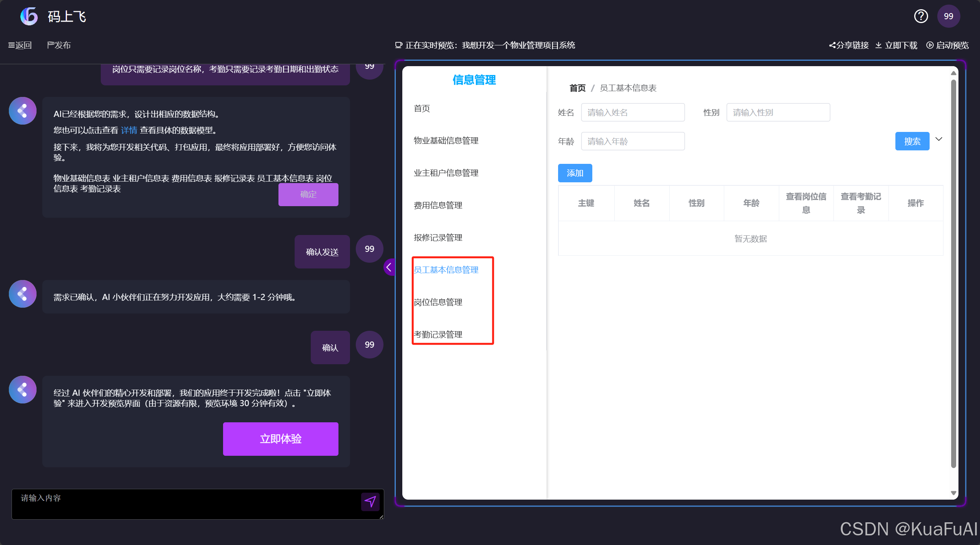980x545 pixels.
Task: Select 首页 in the sidebar
Action: tap(422, 108)
